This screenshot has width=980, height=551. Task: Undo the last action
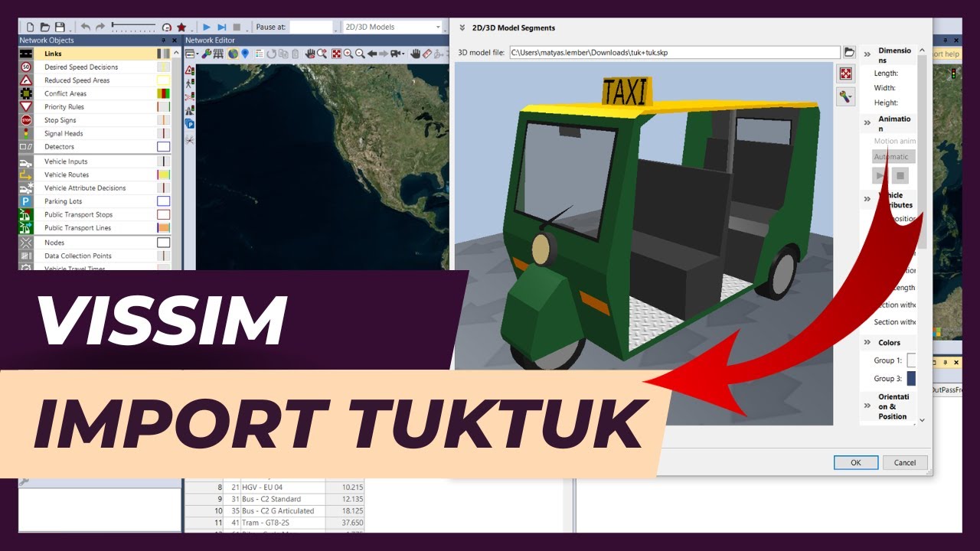click(x=85, y=27)
